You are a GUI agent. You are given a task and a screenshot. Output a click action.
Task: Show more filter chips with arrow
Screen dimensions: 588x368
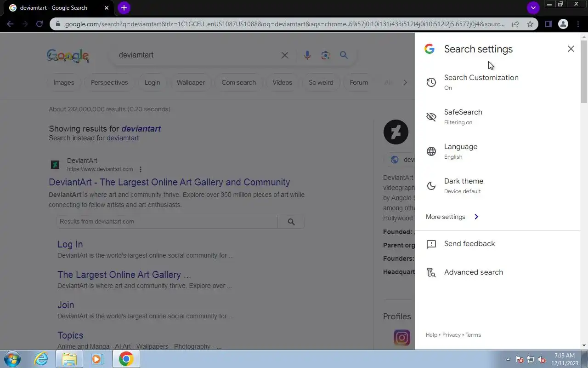405,82
